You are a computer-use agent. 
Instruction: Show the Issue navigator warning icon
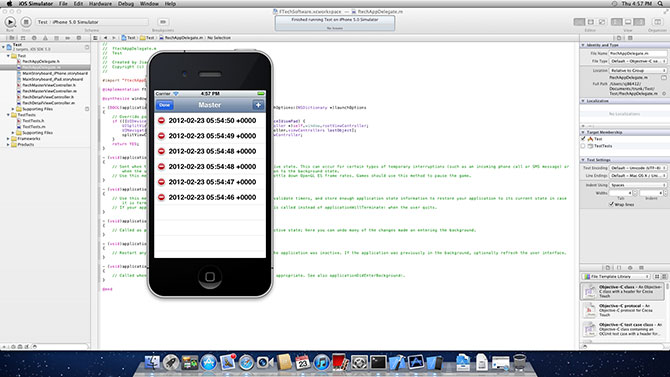point(45,38)
